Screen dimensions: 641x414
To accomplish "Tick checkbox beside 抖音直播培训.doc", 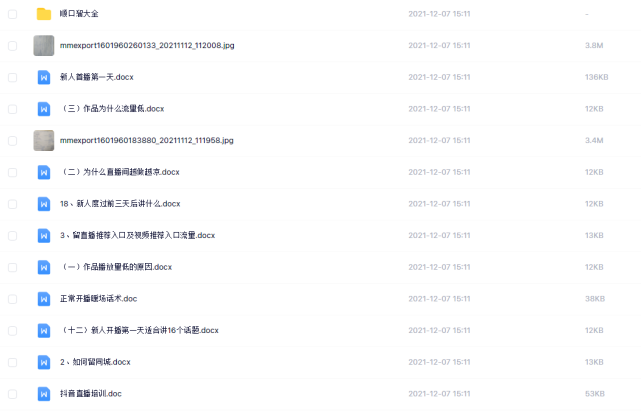I will point(13,394).
